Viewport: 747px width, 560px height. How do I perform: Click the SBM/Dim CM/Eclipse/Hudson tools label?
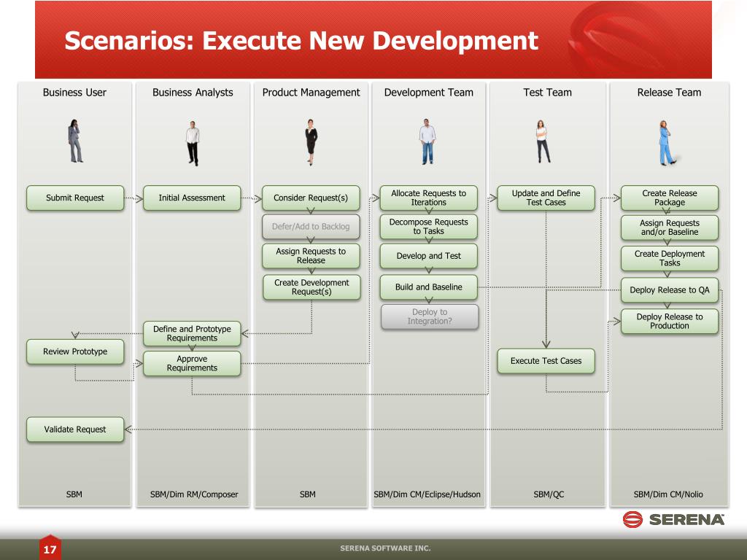tap(427, 494)
